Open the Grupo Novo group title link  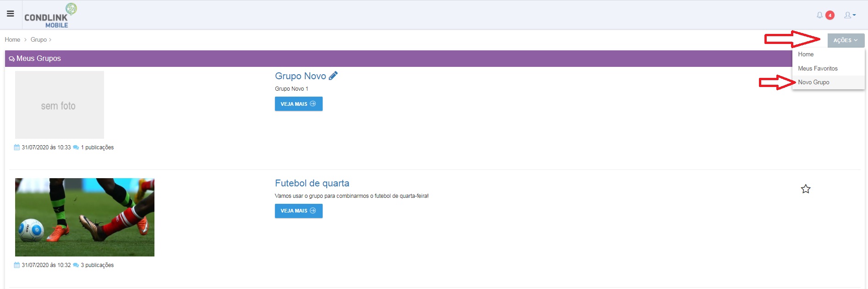[300, 76]
